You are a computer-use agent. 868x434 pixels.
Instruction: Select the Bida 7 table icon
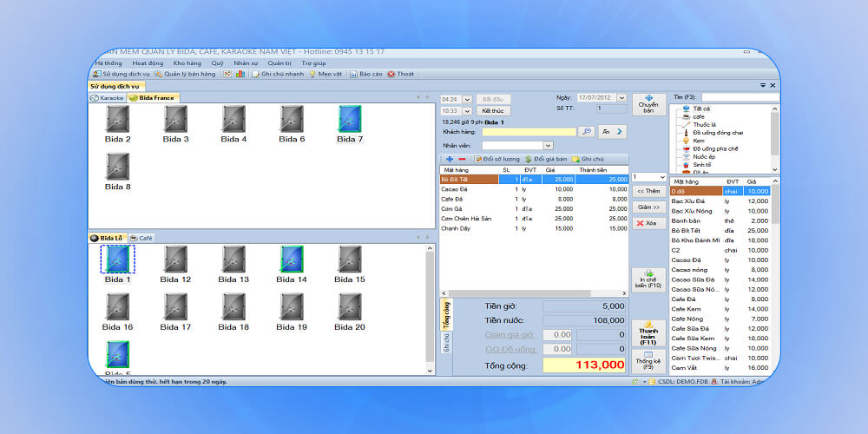pos(350,120)
